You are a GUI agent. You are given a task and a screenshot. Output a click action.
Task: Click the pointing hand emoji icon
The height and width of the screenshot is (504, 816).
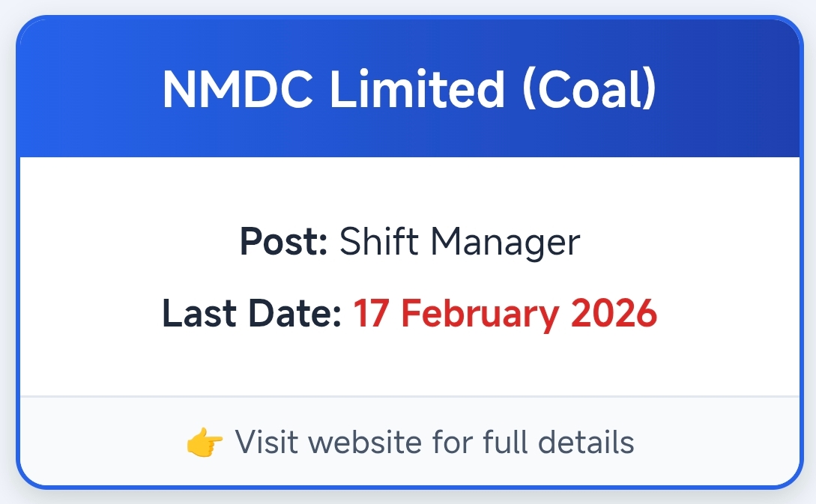tap(205, 443)
